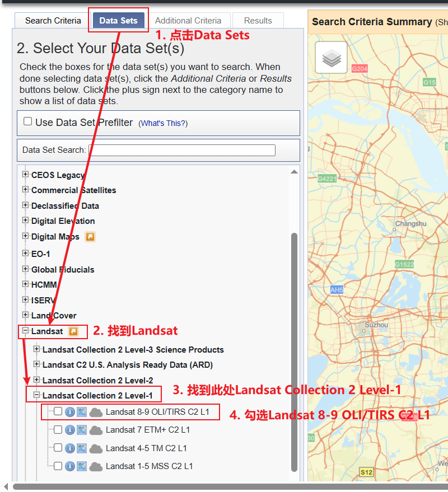Screen dimensions: 448x492
Task: Open the Additional Criteria tab
Action: [188, 21]
